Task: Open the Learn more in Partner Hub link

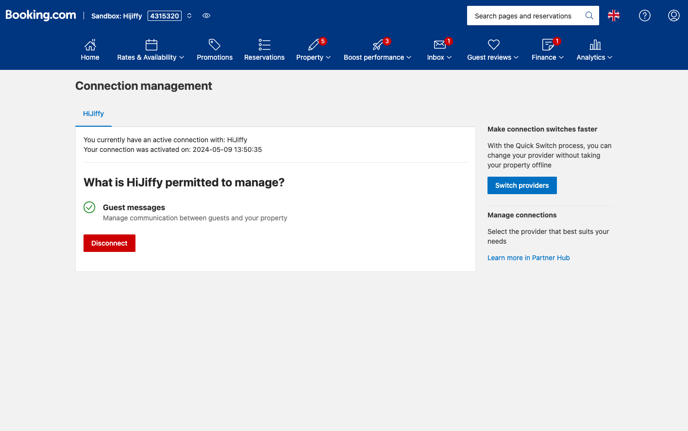Action: pyautogui.click(x=528, y=258)
